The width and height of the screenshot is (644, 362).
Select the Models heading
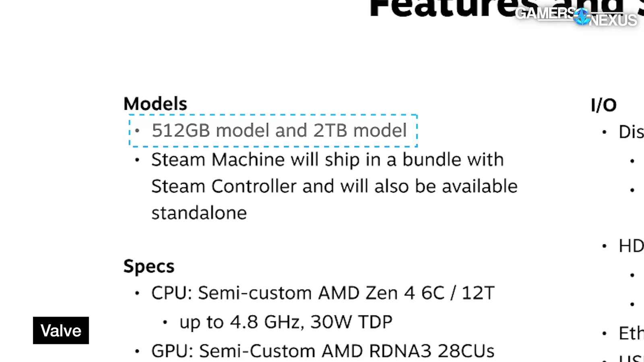point(155,104)
